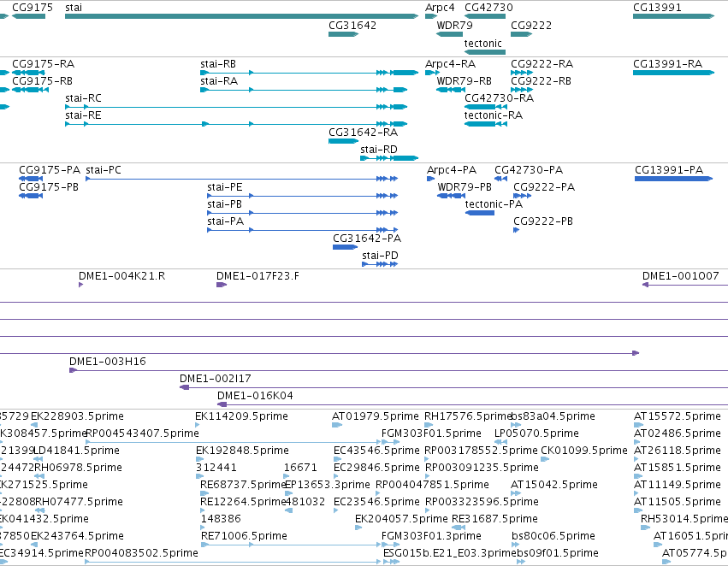728x566 pixels.
Task: Select the CG13991-RA transcript bar
Action: point(674,73)
